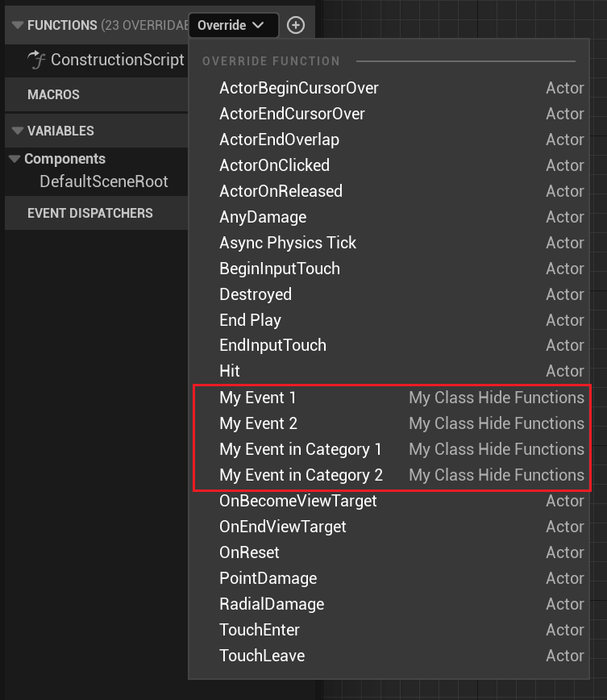Choose ActorBeginCursorOver override

click(x=298, y=88)
